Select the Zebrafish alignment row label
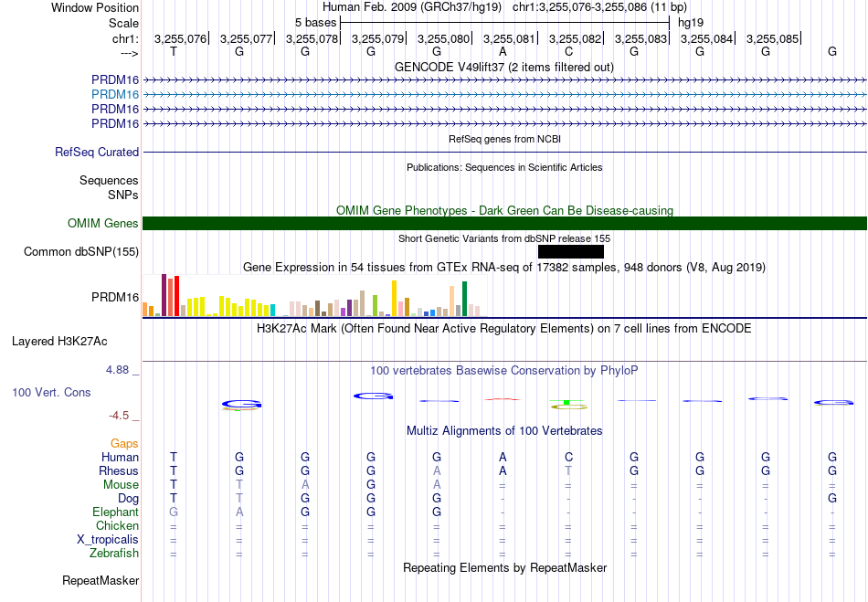This screenshot has width=868, height=602. pos(114,553)
